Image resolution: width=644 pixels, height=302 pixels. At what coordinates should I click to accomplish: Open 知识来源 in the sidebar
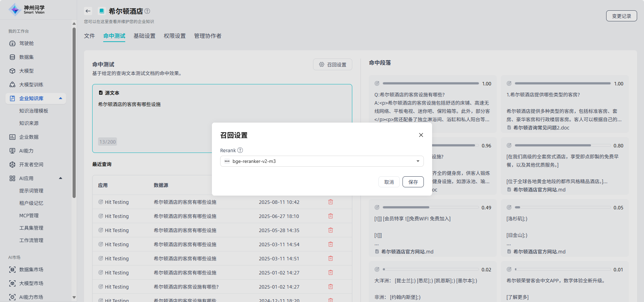click(29, 123)
